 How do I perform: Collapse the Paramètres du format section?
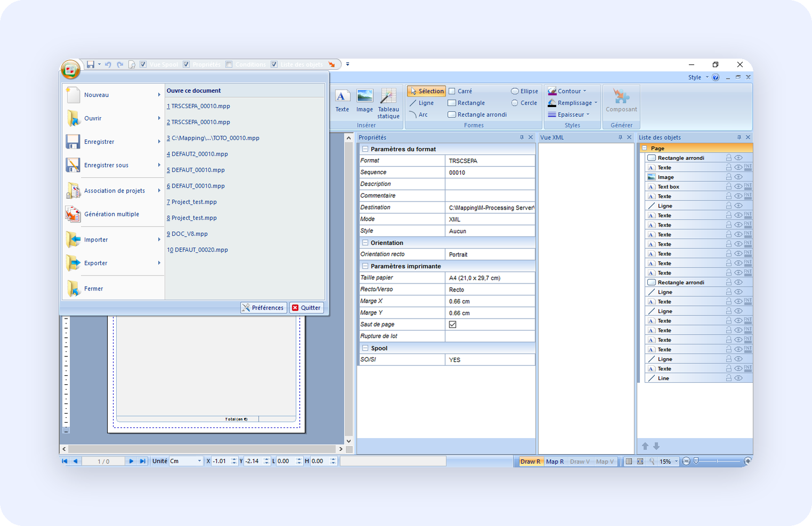pos(365,149)
